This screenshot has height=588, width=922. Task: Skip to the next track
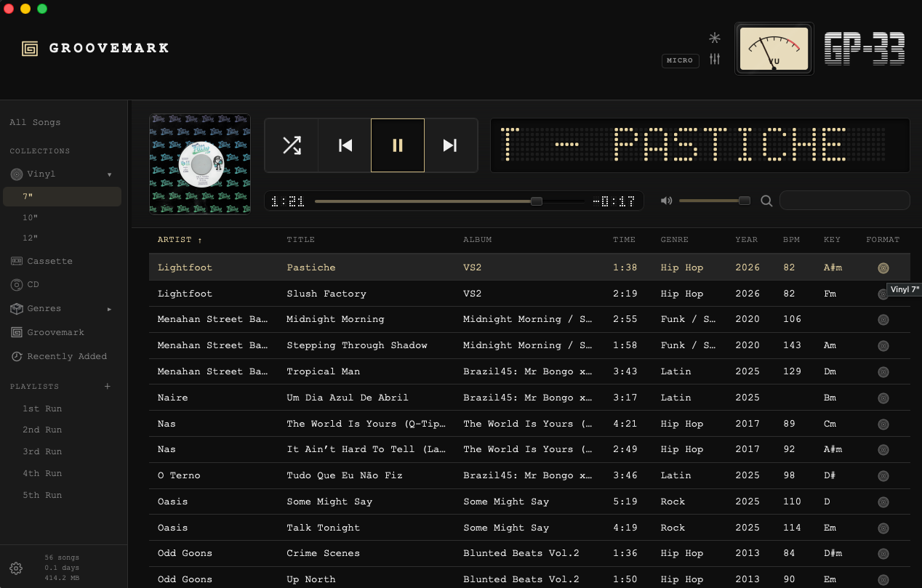pos(450,145)
